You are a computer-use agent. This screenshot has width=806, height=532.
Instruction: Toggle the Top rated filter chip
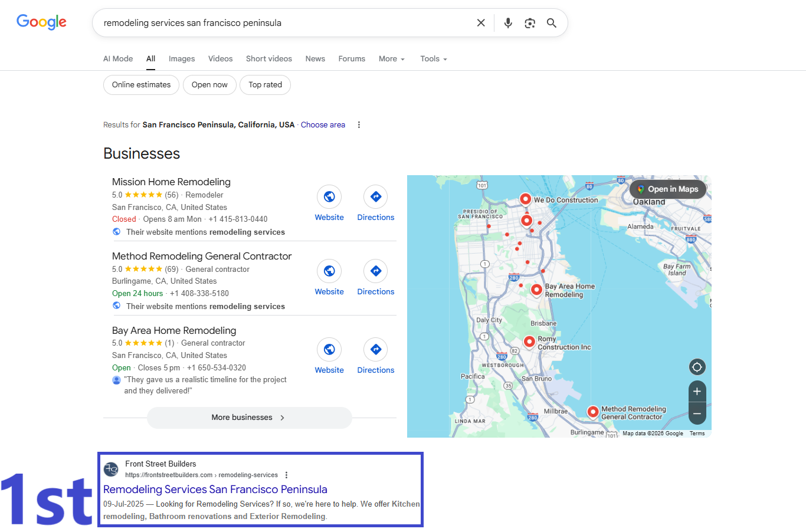tap(265, 85)
